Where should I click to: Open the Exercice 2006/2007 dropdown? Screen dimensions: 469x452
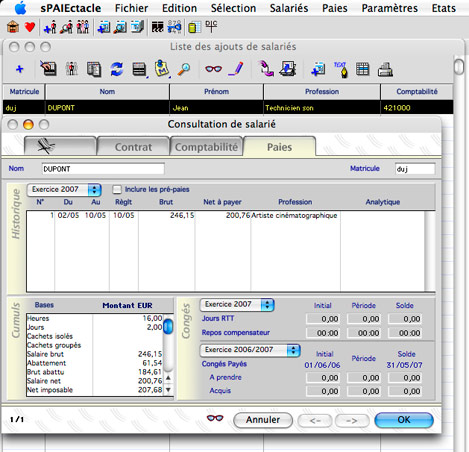[x=250, y=350]
